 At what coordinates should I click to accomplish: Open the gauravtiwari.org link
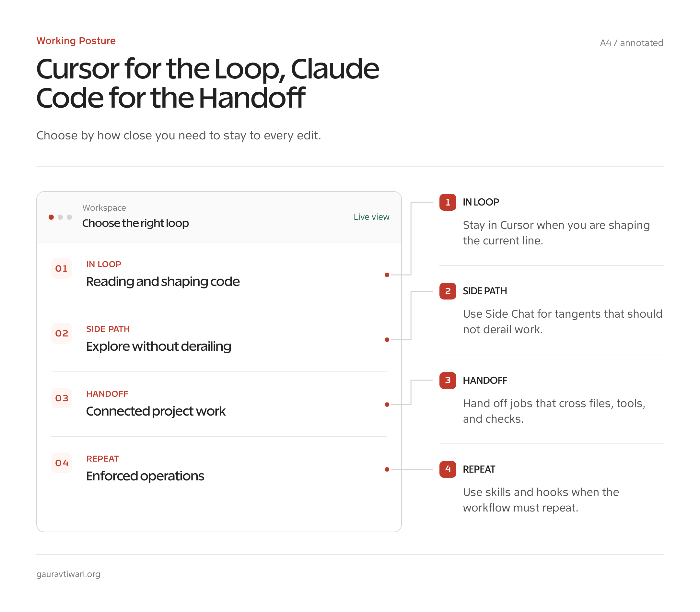pyautogui.click(x=68, y=574)
